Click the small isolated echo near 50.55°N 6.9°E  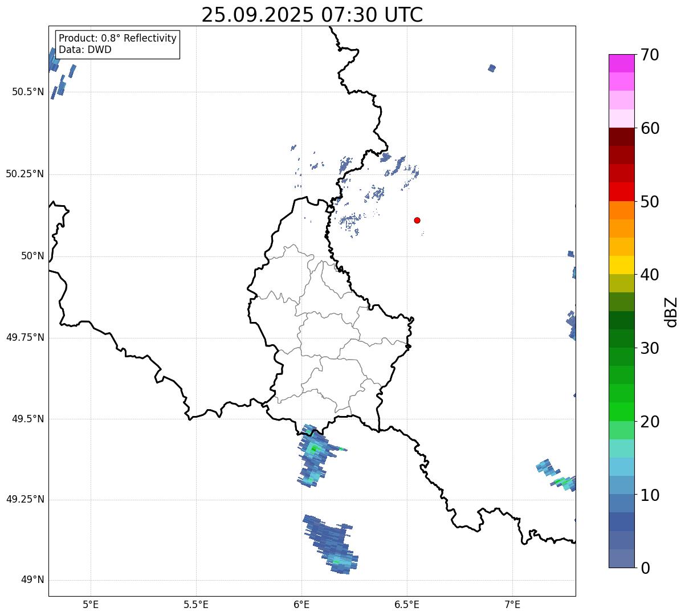[x=492, y=68]
